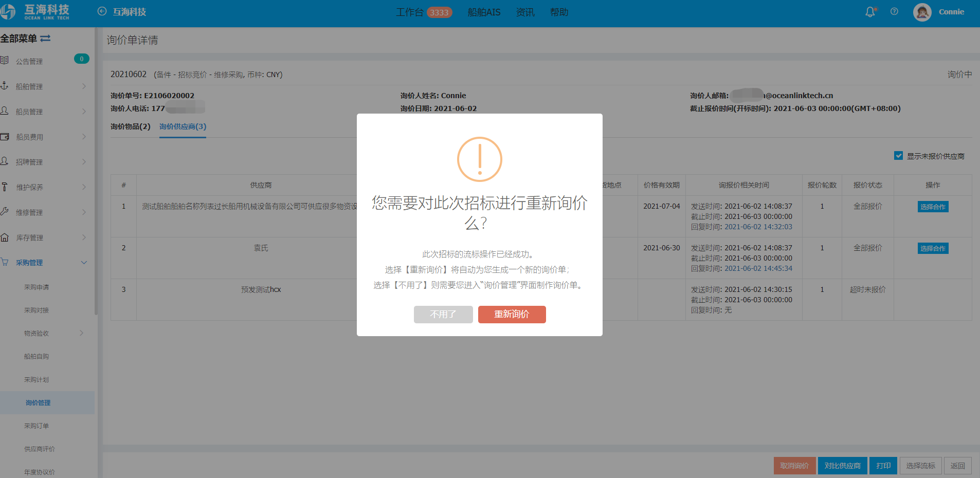The width and height of the screenshot is (980, 478).
Task: Open 船舶自购 in sidebar
Action: (x=37, y=357)
